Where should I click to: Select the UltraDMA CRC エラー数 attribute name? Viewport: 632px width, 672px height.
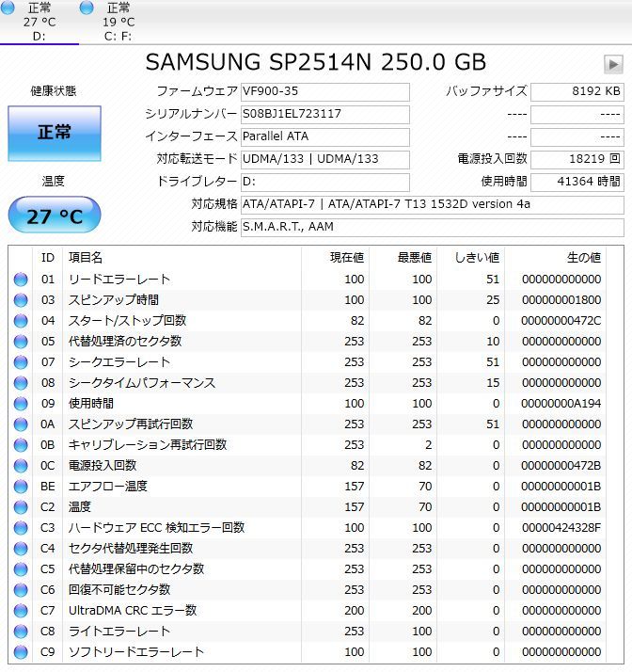coord(133,611)
